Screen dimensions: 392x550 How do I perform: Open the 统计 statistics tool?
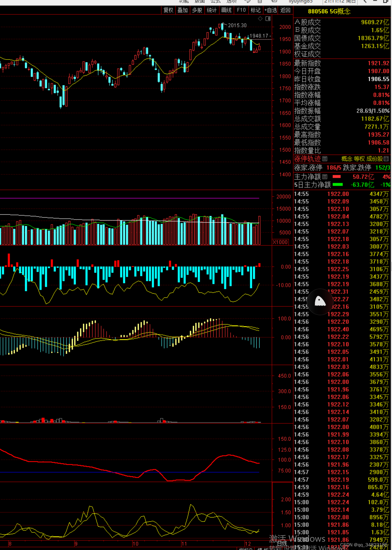[x=212, y=10]
